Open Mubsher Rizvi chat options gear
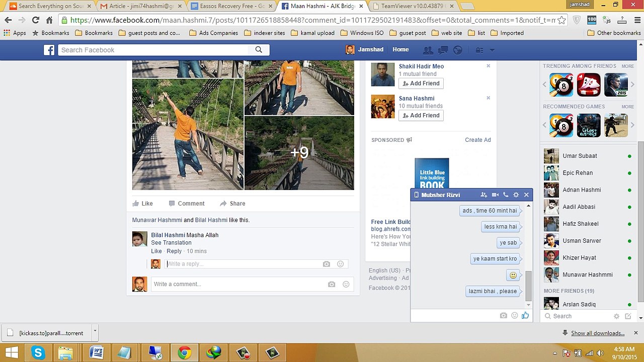 (516, 195)
